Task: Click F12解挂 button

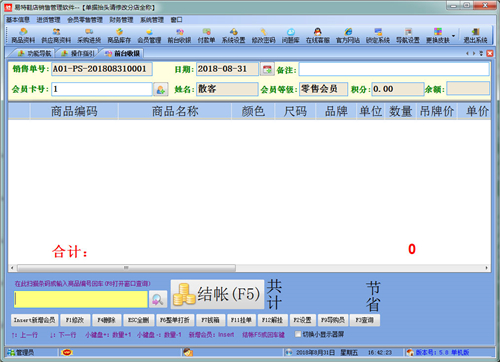Action: [x=272, y=320]
